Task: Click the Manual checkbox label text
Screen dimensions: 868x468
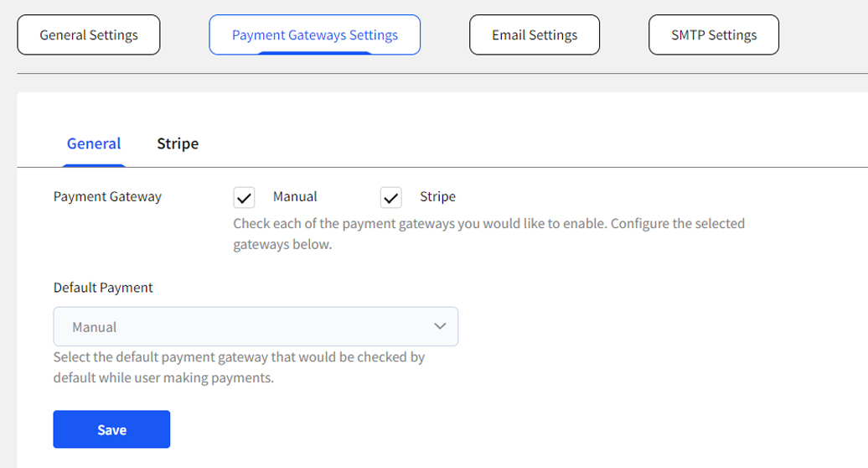Action: click(295, 196)
